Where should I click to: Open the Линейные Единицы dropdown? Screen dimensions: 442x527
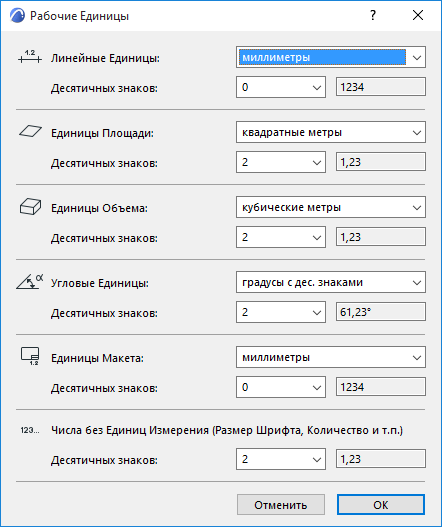click(x=331, y=57)
